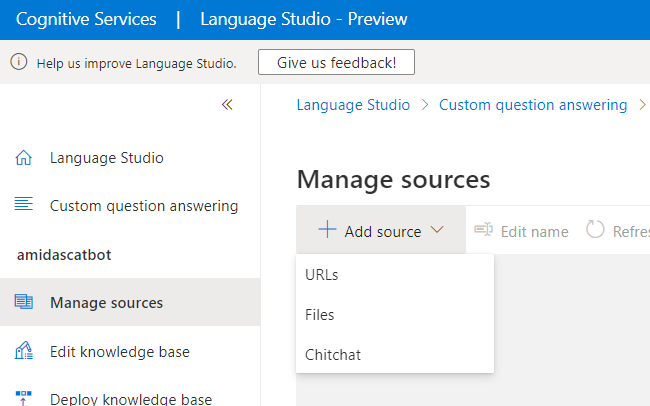The height and width of the screenshot is (406, 650).
Task: Open Language Studio breadcrumb link
Action: pyautogui.click(x=353, y=105)
